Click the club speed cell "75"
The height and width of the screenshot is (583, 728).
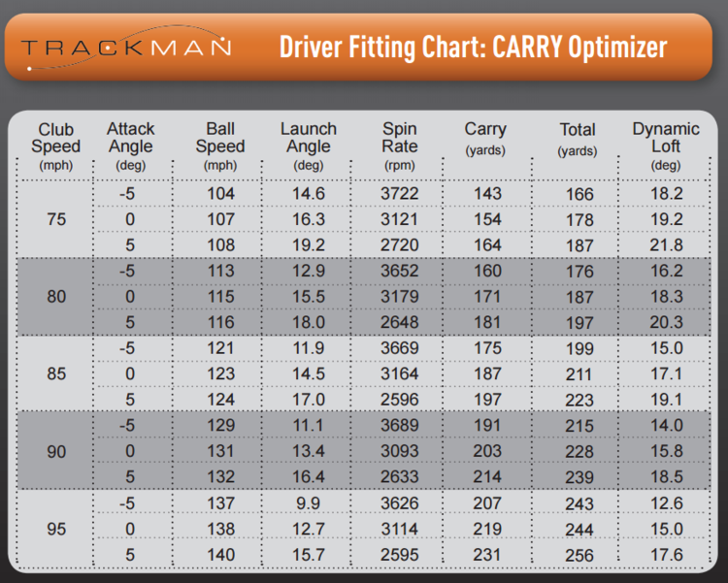pos(56,219)
